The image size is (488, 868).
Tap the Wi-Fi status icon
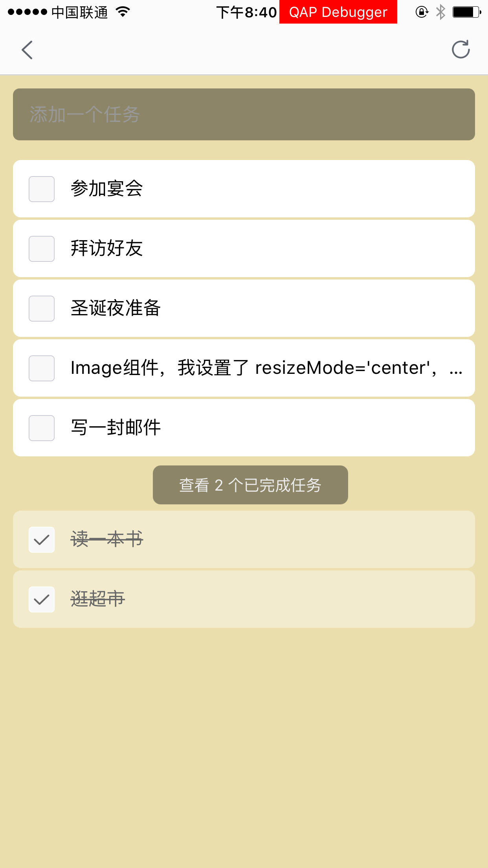pyautogui.click(x=123, y=12)
